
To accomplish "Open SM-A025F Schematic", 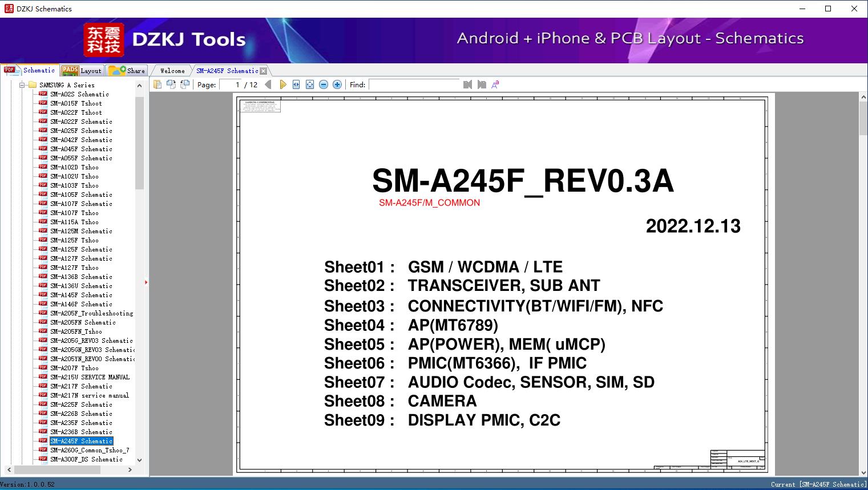I will [81, 131].
